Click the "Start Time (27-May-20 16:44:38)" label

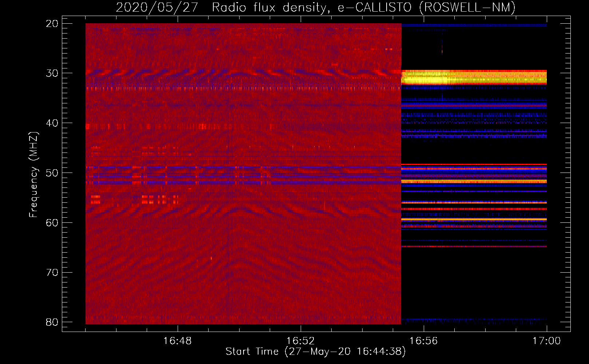point(316,352)
